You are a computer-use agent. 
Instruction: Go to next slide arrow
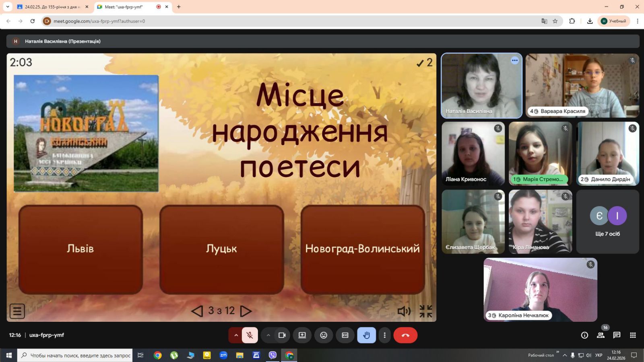coord(246,311)
